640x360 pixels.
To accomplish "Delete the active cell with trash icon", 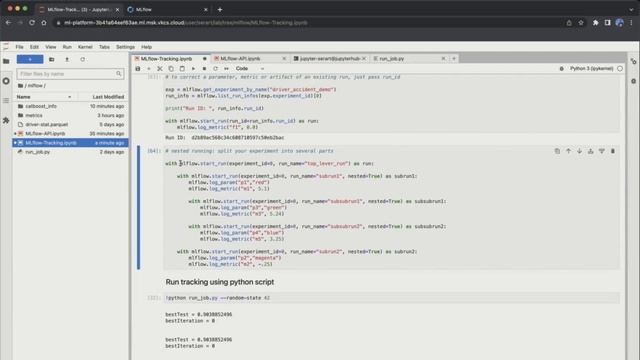I will 613,151.
